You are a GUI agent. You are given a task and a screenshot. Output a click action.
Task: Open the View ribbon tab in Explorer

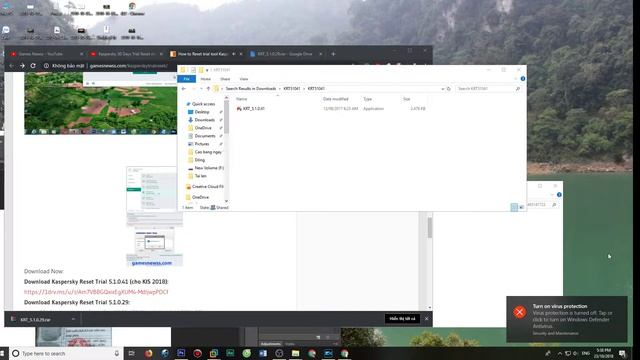click(244, 79)
